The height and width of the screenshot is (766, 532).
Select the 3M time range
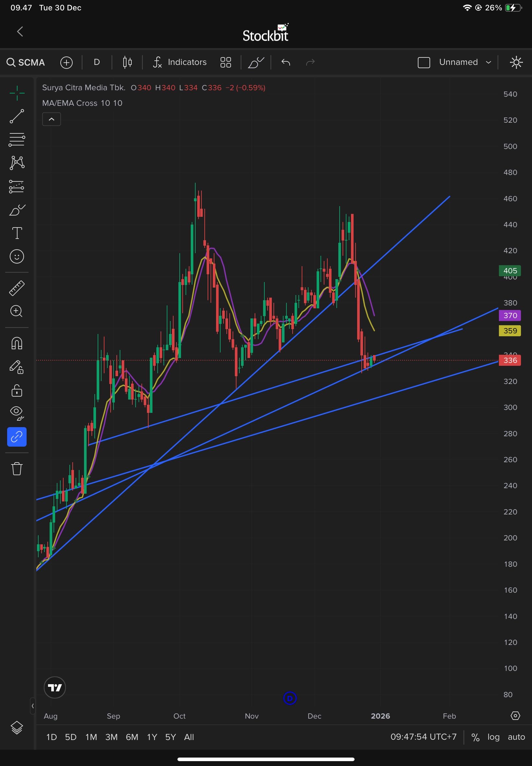111,737
